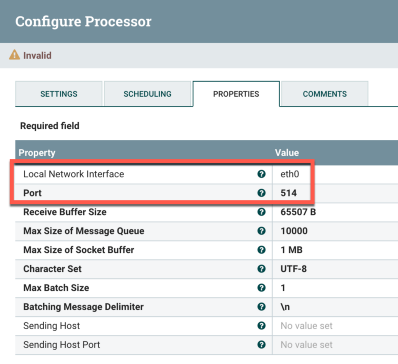Click help icon for Receive Buffer Size

[261, 212]
